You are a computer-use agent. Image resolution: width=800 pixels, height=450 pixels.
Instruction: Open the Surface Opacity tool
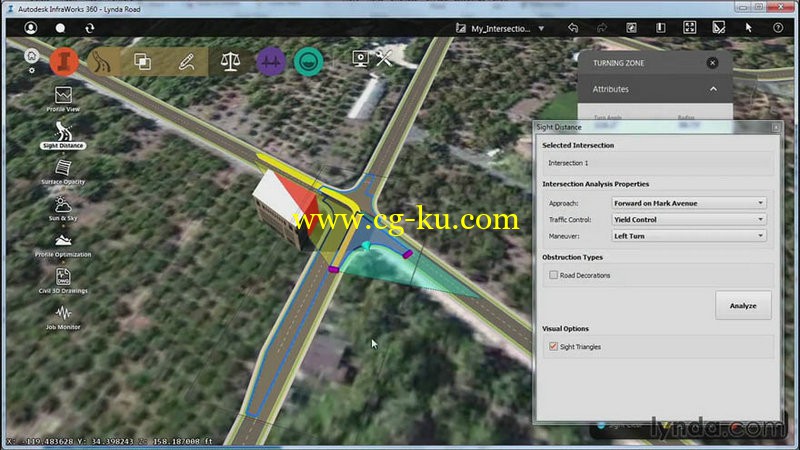[x=63, y=172]
